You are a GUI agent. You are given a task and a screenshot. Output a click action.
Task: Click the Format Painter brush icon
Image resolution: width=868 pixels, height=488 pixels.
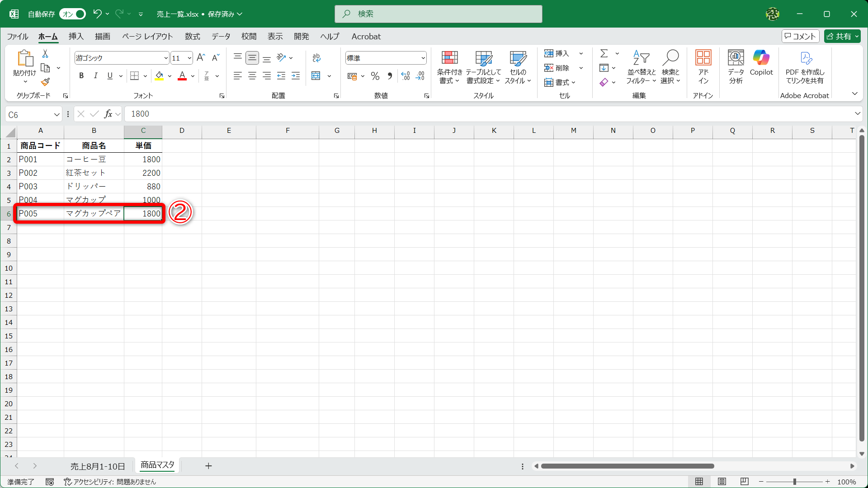tap(45, 82)
